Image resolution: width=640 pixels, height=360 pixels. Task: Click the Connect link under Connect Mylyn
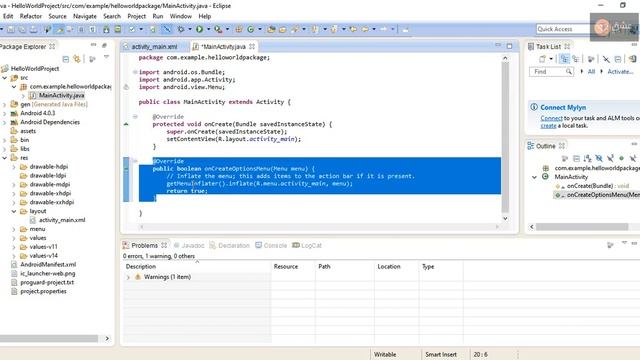point(551,118)
